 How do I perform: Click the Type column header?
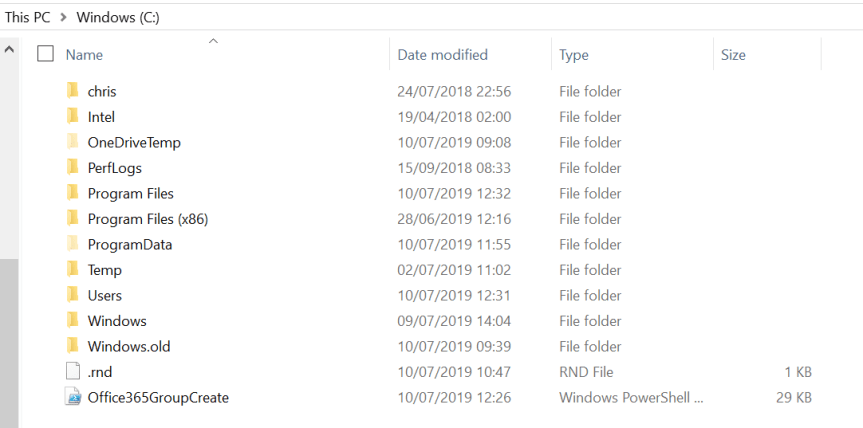pyautogui.click(x=574, y=55)
